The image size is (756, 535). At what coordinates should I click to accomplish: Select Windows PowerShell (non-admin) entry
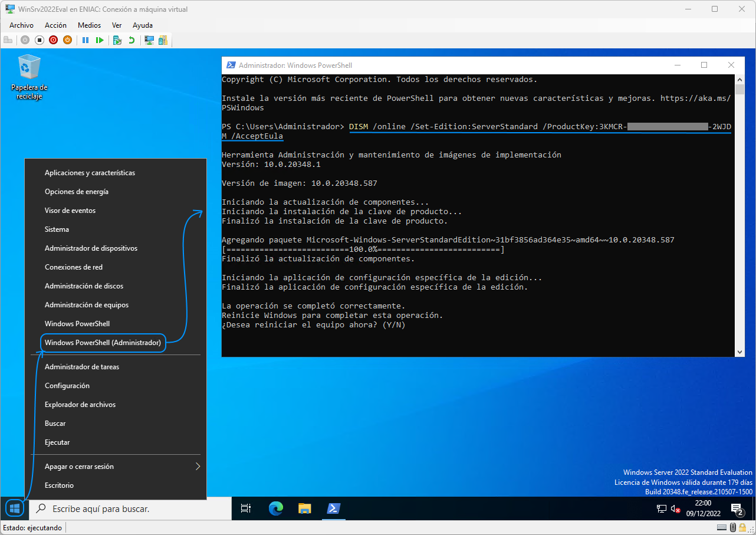pos(116,324)
